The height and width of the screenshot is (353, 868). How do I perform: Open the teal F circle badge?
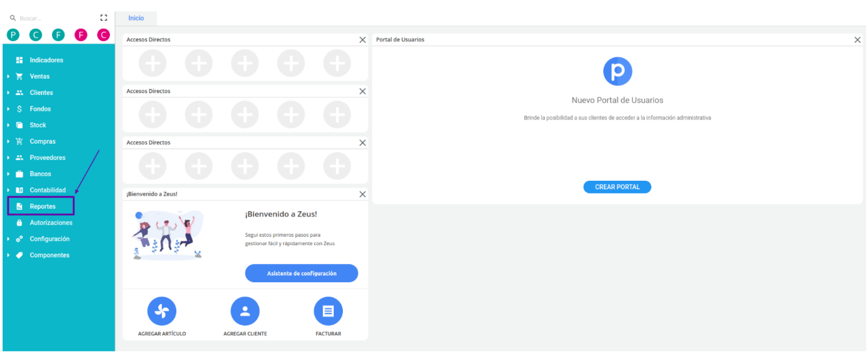pos(58,35)
